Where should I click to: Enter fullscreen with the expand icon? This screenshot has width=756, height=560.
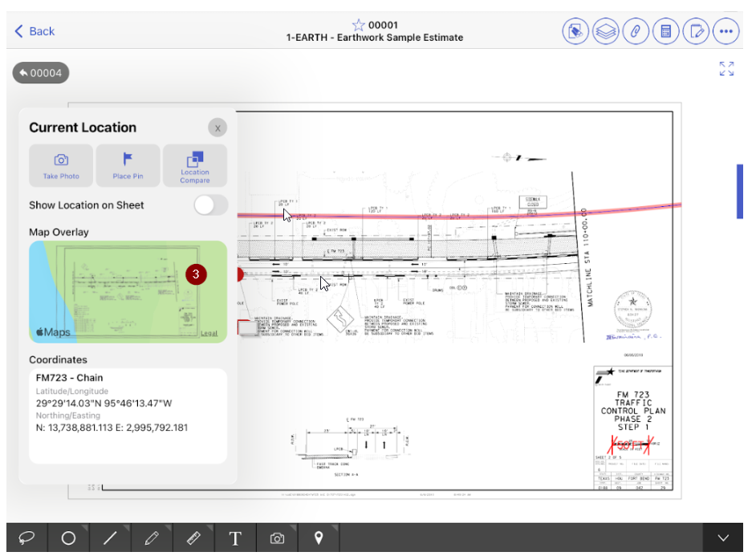pyautogui.click(x=726, y=69)
